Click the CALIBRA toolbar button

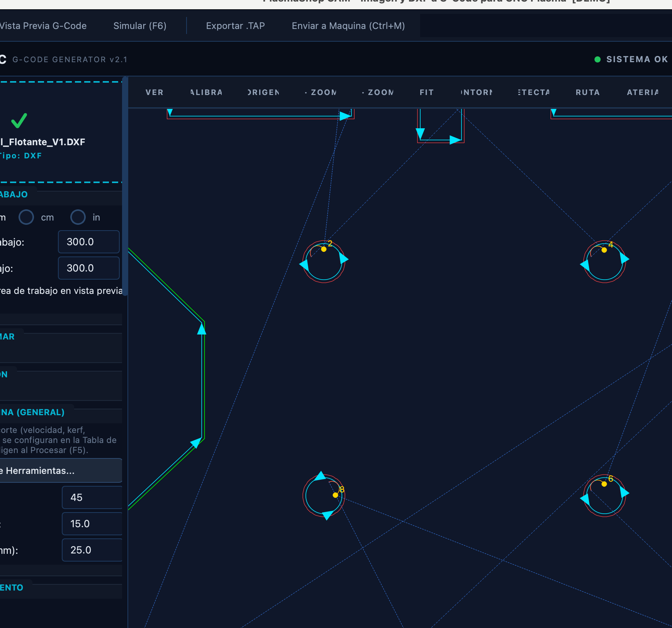click(x=206, y=92)
